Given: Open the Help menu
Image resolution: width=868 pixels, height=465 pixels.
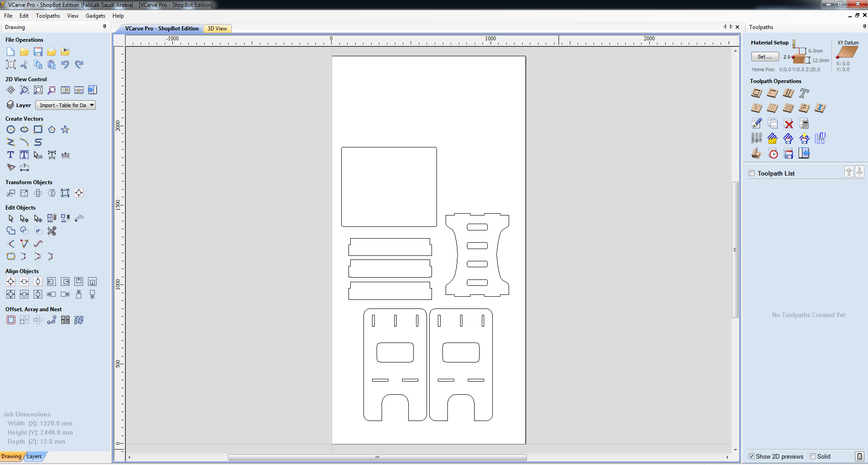Looking at the screenshot, I should [x=118, y=16].
